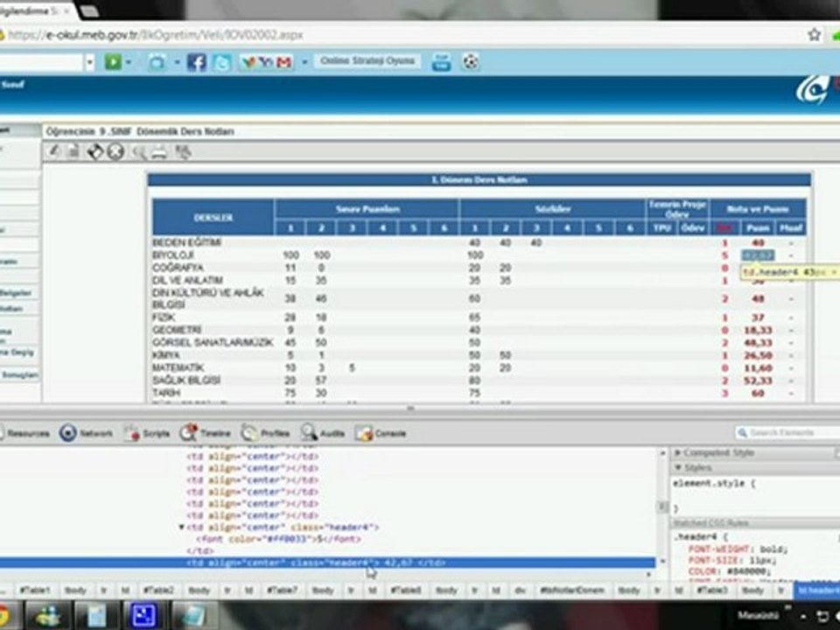Screen dimensions: 840x630
Task: Click the soccer ball toolbar icon
Action: coord(471,61)
